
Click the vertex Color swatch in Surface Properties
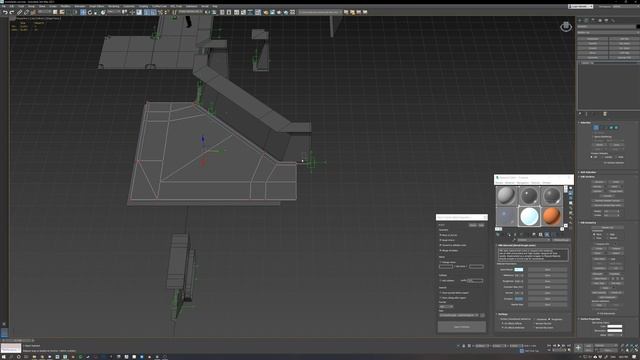pos(614,326)
